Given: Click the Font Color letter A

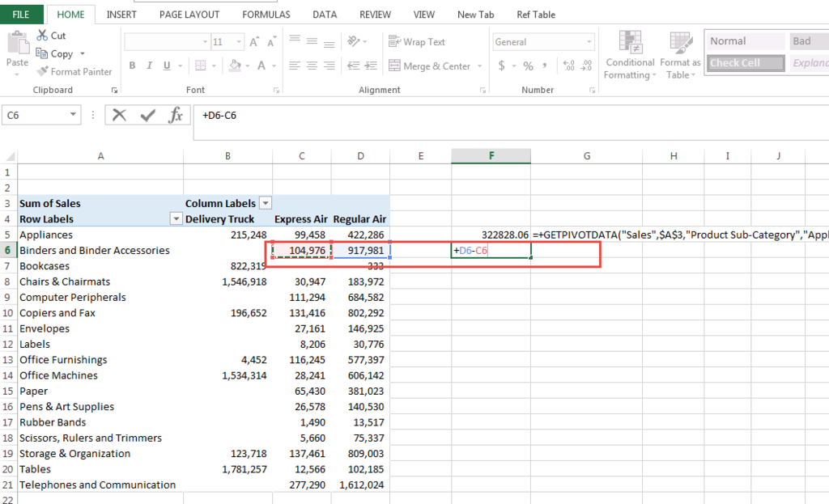Looking at the screenshot, I should 261,66.
